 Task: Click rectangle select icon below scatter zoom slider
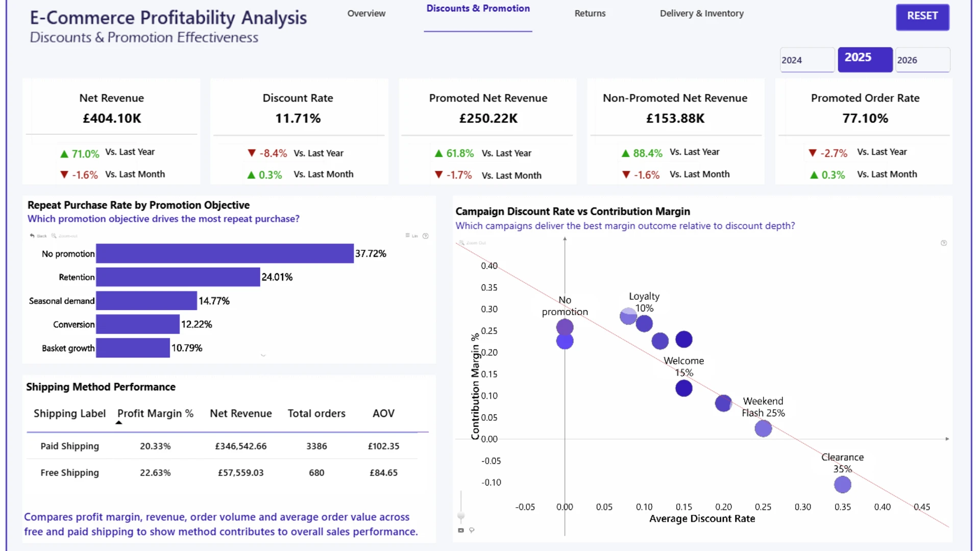[461, 530]
